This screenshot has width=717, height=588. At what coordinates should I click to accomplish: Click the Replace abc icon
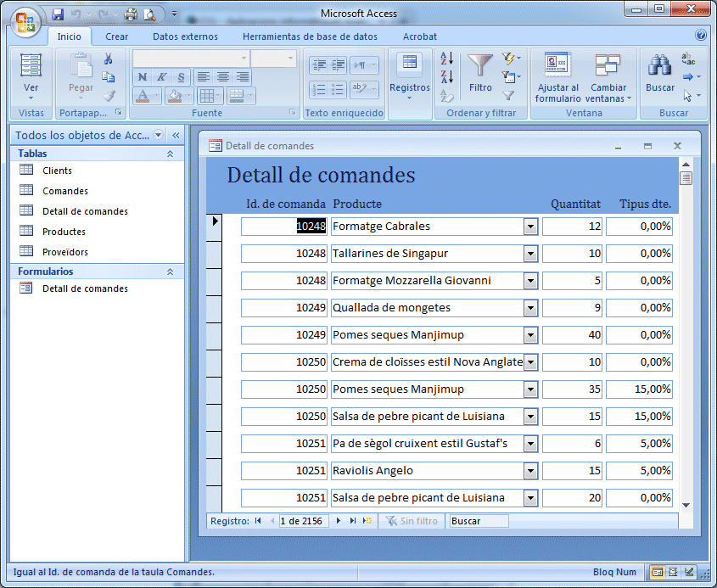click(688, 59)
